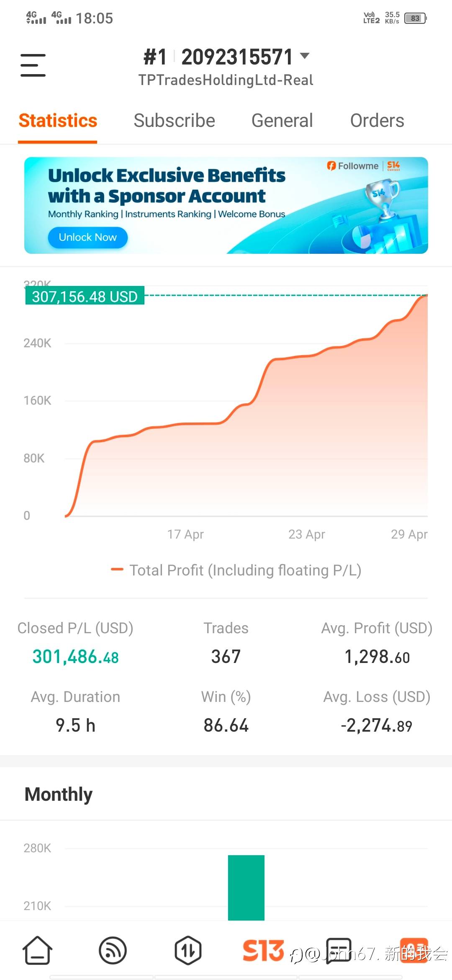Open the chat messages icon

pos(339,950)
